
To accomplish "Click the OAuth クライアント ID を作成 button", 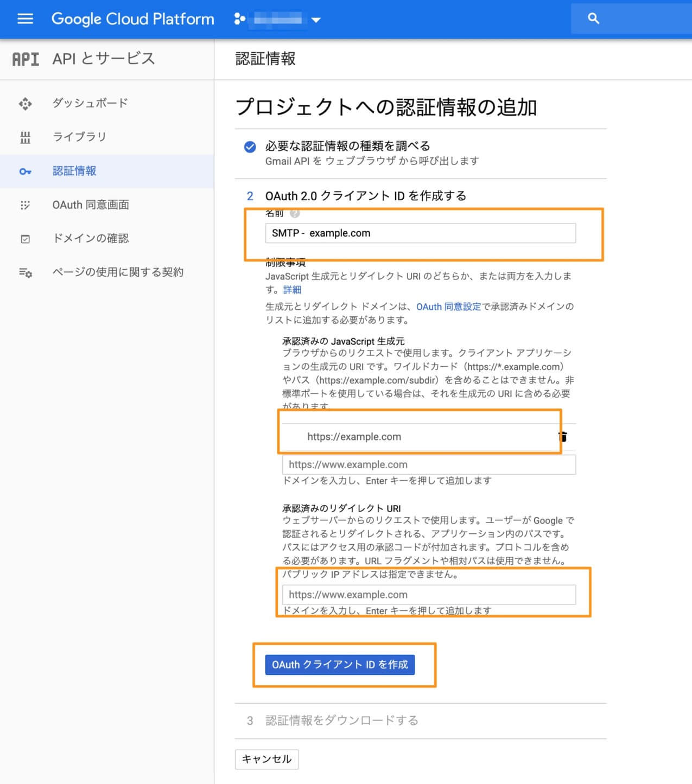I will [x=340, y=665].
